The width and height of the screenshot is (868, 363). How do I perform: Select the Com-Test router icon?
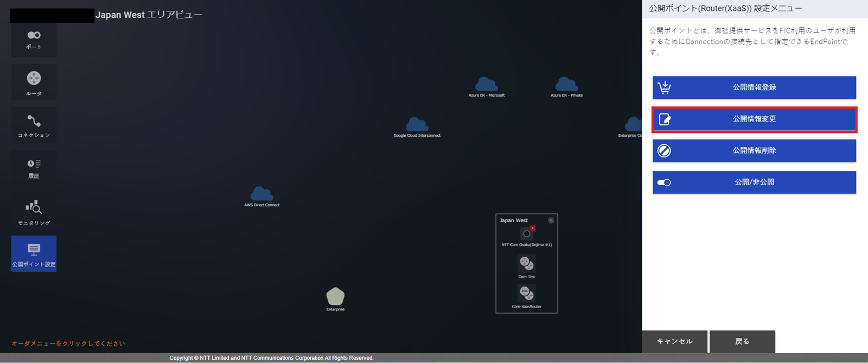(x=526, y=264)
